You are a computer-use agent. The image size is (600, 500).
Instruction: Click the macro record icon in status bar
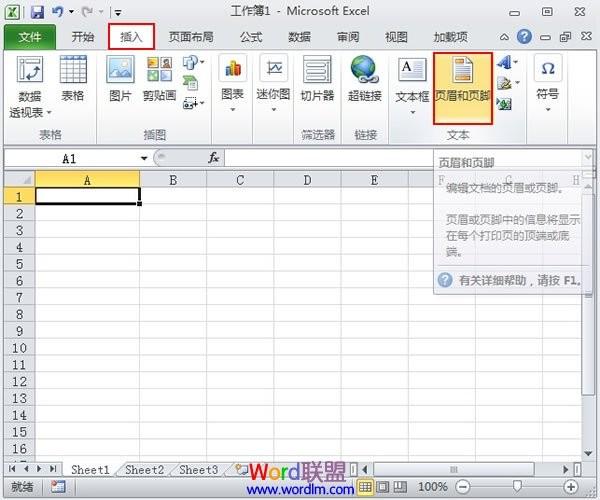58,487
